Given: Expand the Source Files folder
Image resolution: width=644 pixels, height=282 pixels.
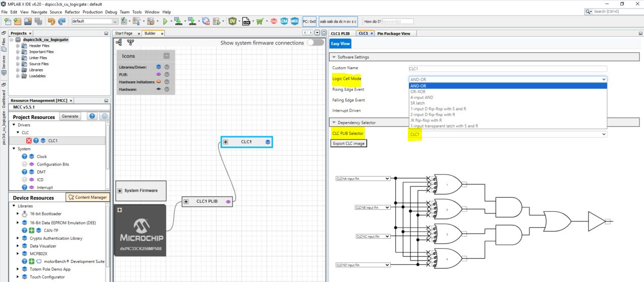Looking at the screenshot, I should pyautogui.click(x=18, y=64).
